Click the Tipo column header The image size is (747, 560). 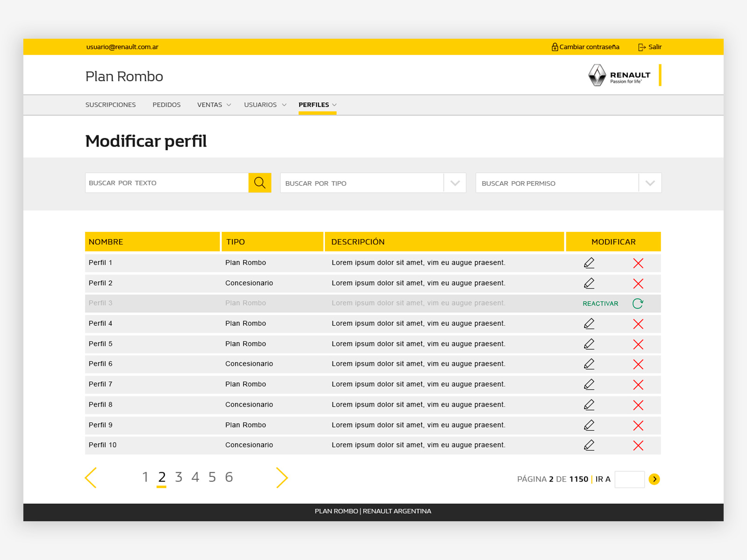click(x=273, y=242)
